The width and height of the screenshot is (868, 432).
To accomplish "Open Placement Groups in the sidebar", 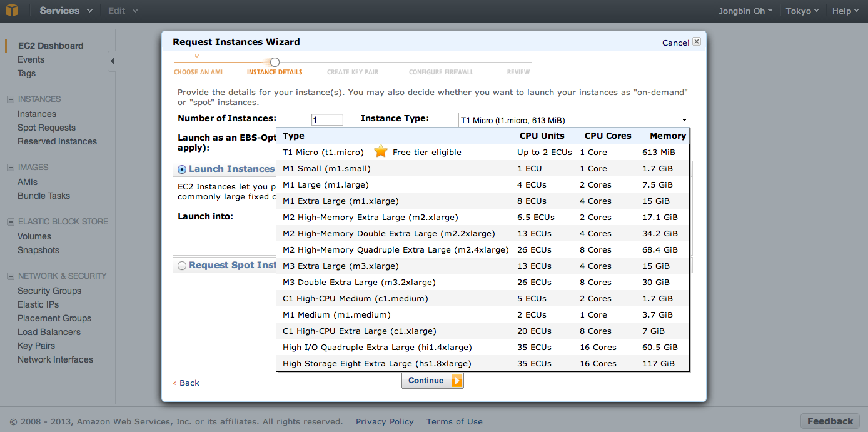I will point(54,318).
